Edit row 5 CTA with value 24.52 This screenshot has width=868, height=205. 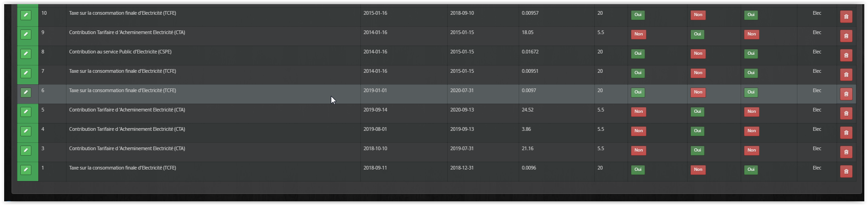pos(26,112)
